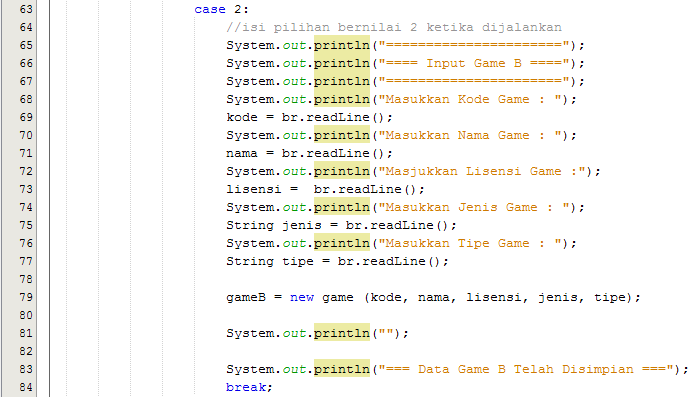698x397 pixels.
Task: Click highlighted println on line 81
Action: (x=342, y=333)
